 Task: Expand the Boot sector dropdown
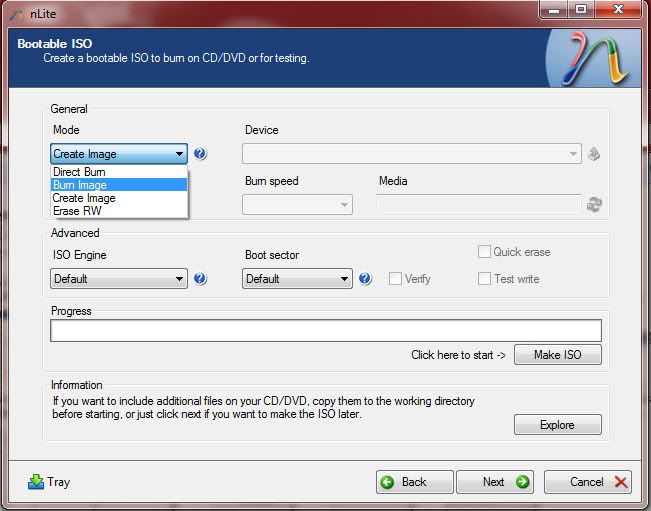(297, 279)
